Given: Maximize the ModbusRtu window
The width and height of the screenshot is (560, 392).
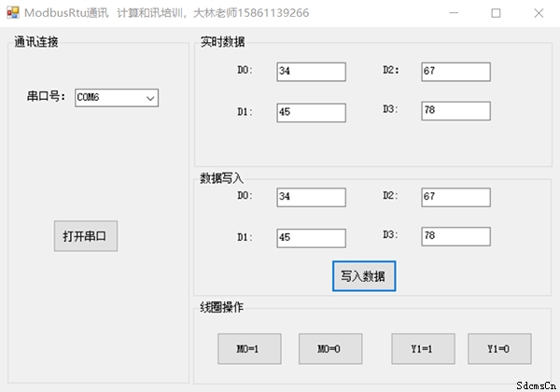Looking at the screenshot, I should [496, 13].
